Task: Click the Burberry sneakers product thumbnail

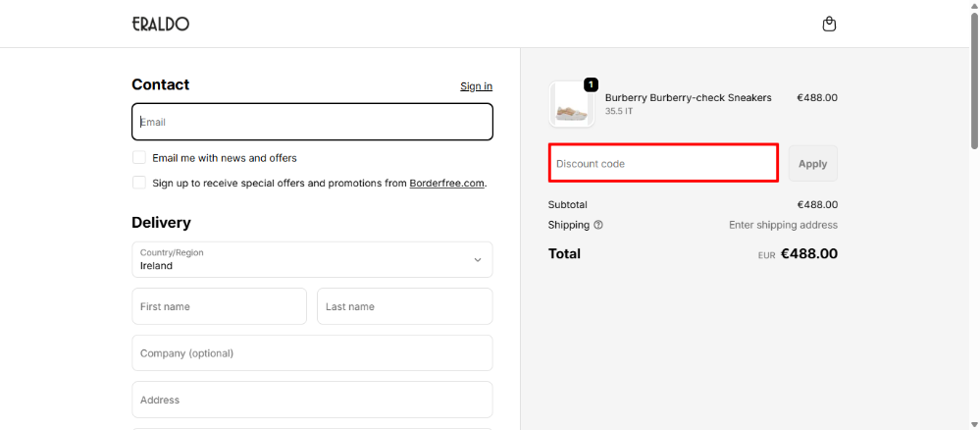Action: [572, 105]
